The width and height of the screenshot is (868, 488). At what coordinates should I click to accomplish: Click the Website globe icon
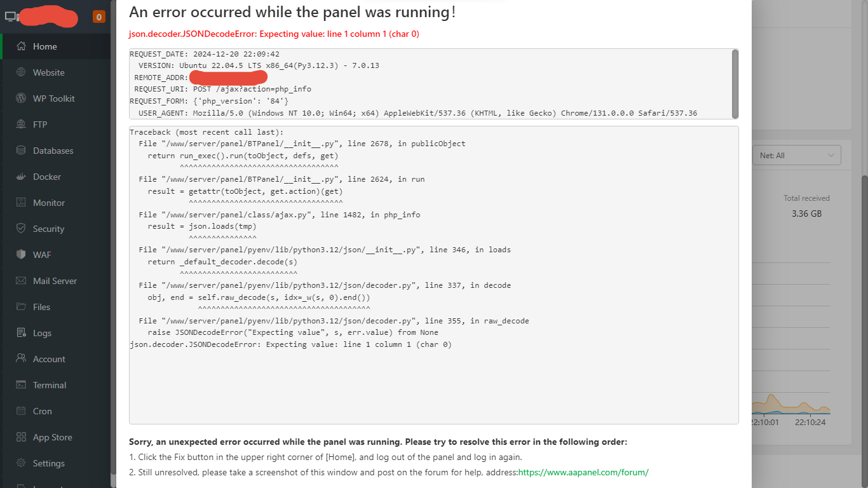point(21,72)
